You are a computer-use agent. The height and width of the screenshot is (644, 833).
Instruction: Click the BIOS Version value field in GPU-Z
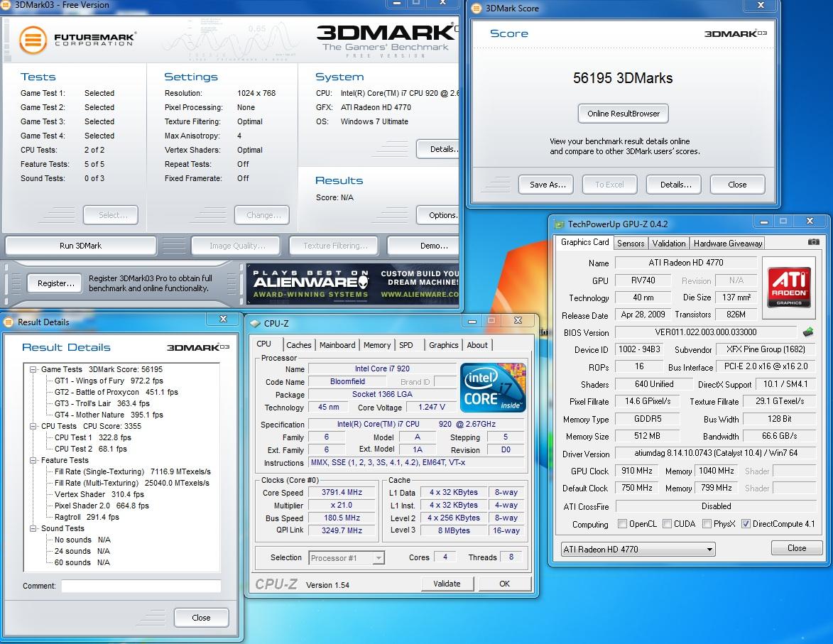click(x=706, y=332)
